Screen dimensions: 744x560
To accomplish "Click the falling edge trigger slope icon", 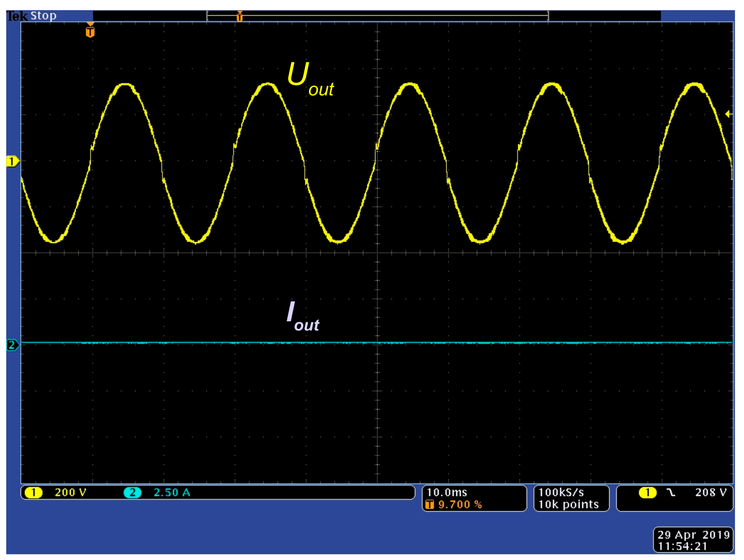I will pyautogui.click(x=671, y=493).
